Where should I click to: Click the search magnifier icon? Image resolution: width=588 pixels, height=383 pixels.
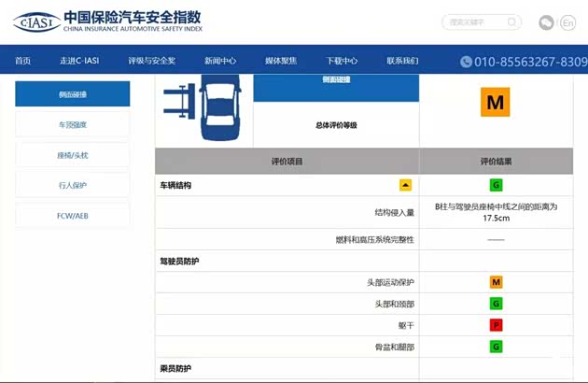pos(511,21)
